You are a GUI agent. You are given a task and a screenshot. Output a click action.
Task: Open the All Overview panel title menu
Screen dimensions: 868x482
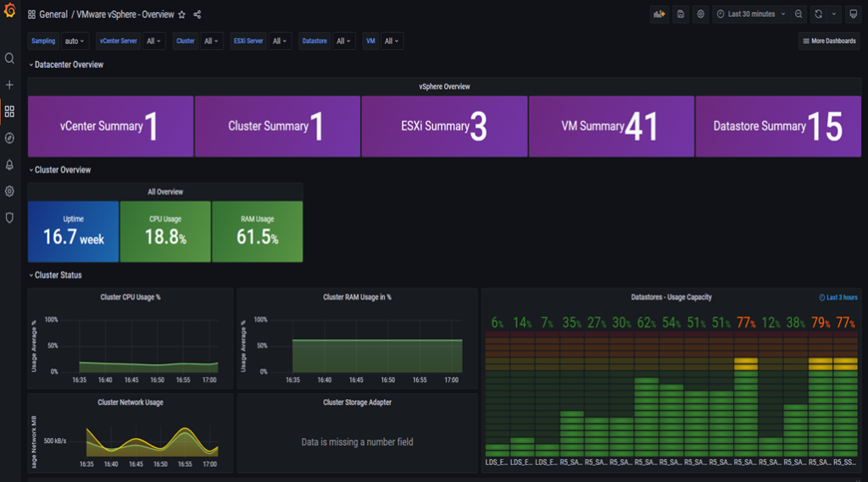pos(165,192)
